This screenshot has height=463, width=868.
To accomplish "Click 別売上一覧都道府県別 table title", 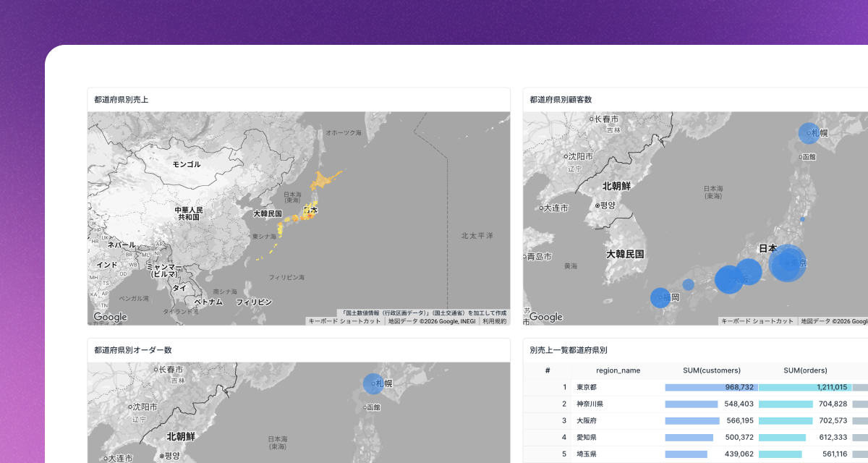I will click(569, 350).
